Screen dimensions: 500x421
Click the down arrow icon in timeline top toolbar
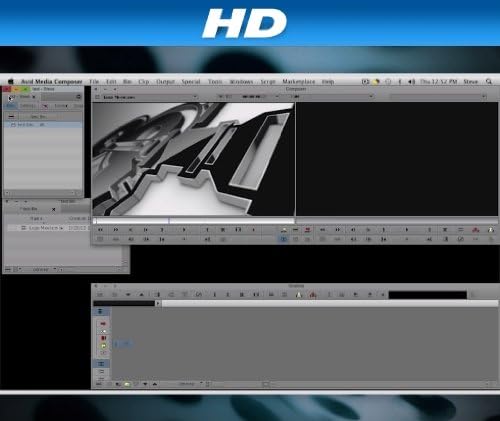point(128,294)
